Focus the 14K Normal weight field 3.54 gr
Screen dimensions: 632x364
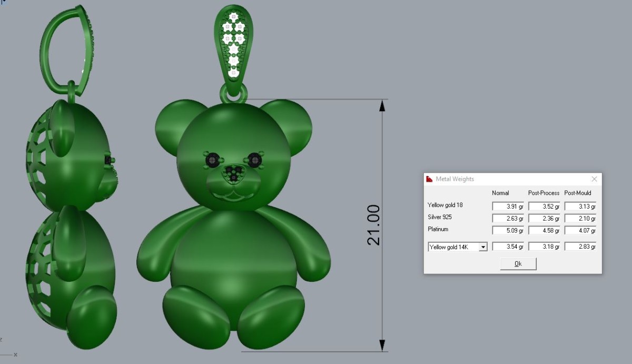point(508,247)
